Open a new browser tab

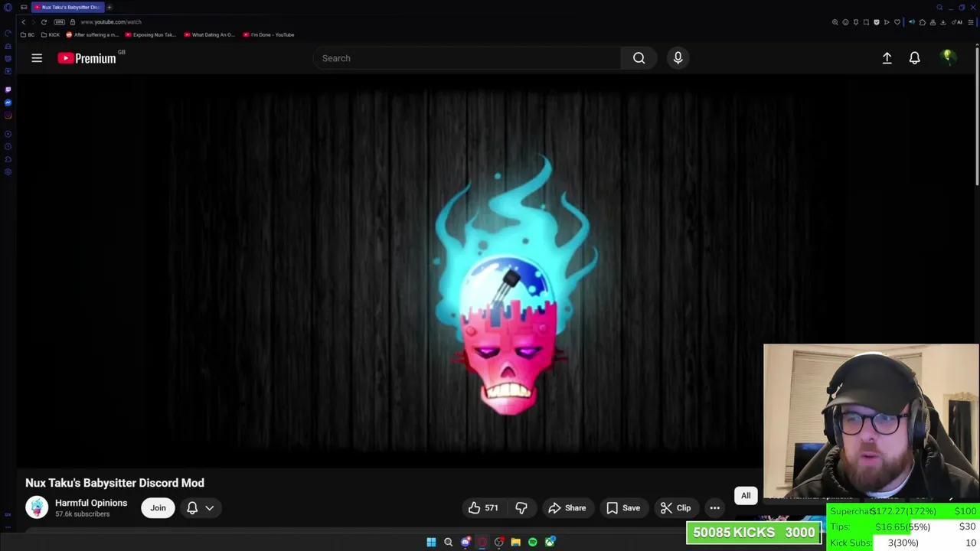coord(109,7)
